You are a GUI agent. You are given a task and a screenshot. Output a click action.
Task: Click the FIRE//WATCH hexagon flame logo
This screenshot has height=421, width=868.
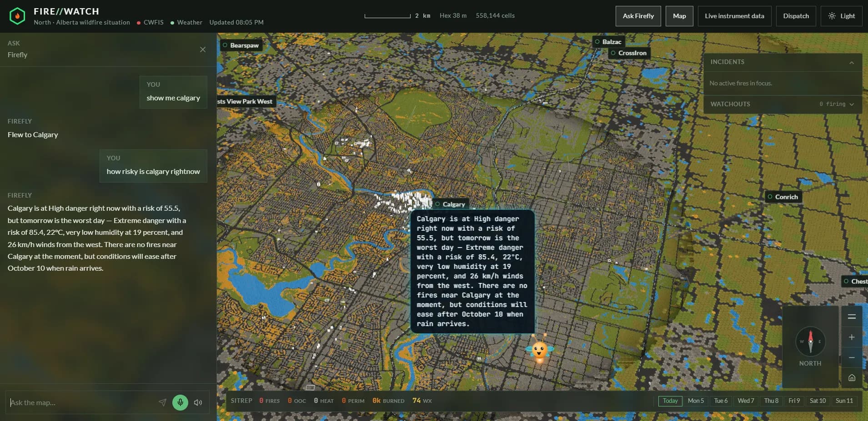[x=17, y=16]
